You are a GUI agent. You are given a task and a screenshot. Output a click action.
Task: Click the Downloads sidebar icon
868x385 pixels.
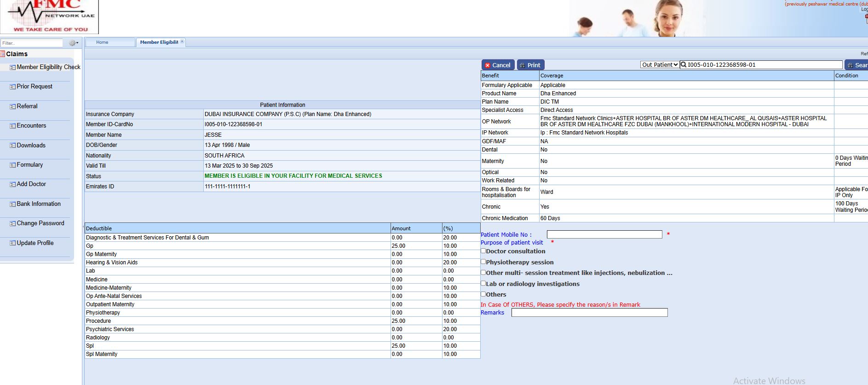12,146
